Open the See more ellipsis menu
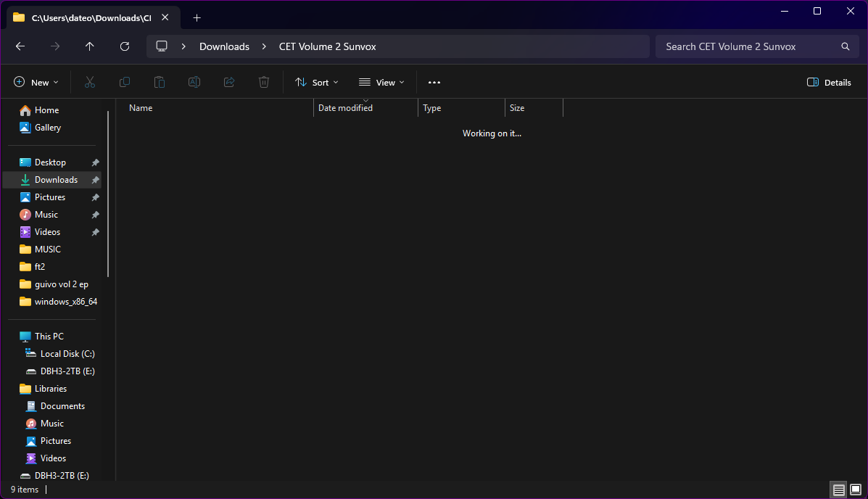This screenshot has width=868, height=499. 434,83
